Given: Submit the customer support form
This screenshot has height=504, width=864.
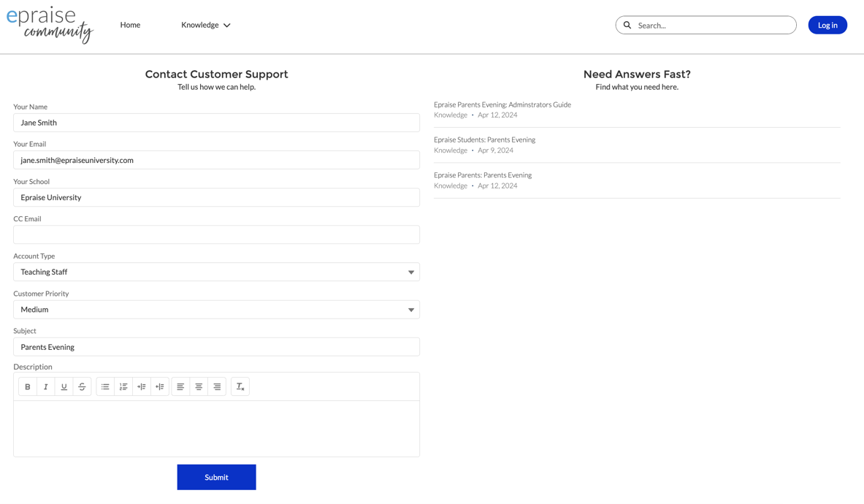Looking at the screenshot, I should (216, 477).
